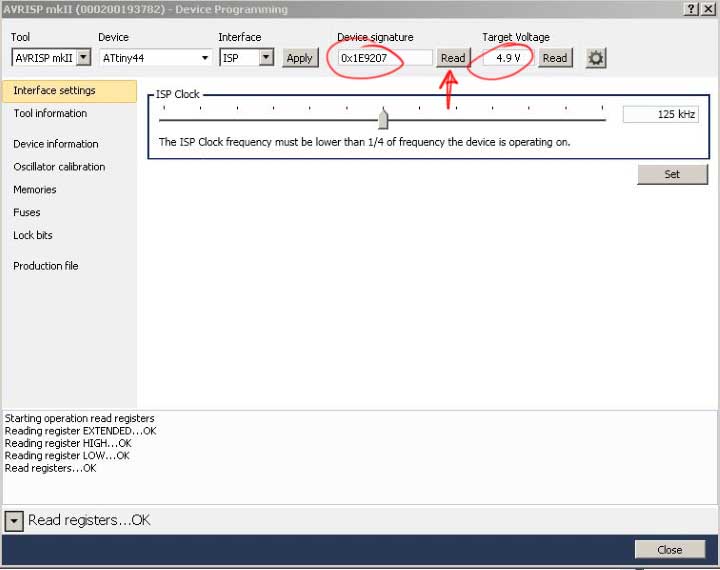The image size is (720, 570).
Task: Open the Device dropdown showing ATtiny44
Action: point(156,58)
